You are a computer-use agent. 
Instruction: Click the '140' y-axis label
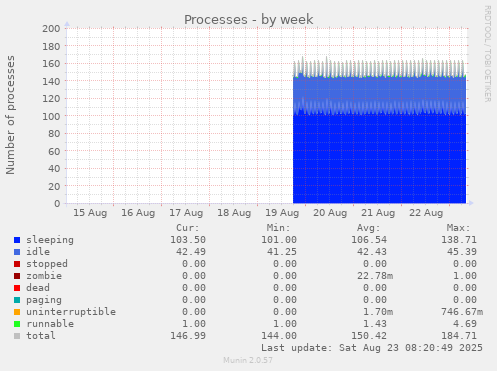51,81
